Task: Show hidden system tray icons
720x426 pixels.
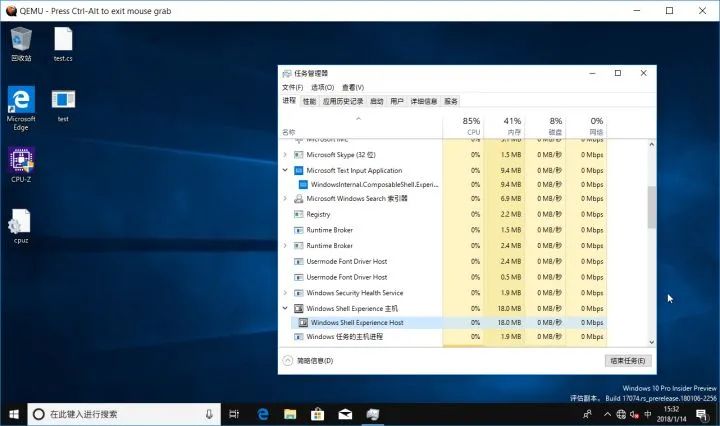Action: [x=607, y=415]
